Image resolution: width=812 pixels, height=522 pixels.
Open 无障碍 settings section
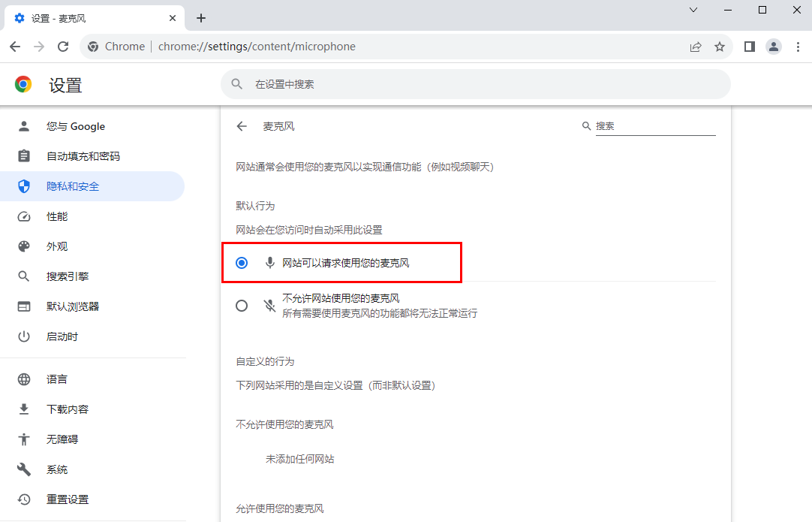click(92, 439)
